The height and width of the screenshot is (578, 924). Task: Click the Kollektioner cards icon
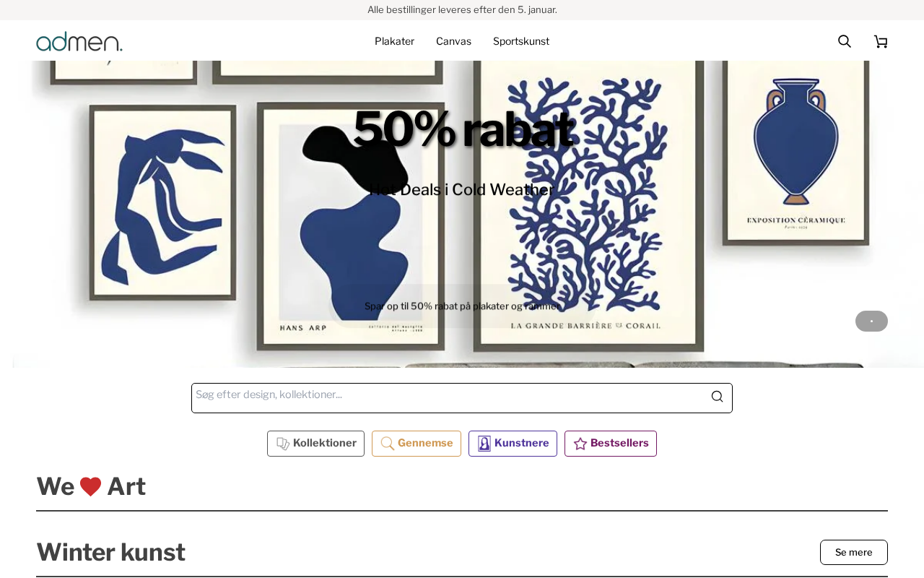pyautogui.click(x=283, y=444)
